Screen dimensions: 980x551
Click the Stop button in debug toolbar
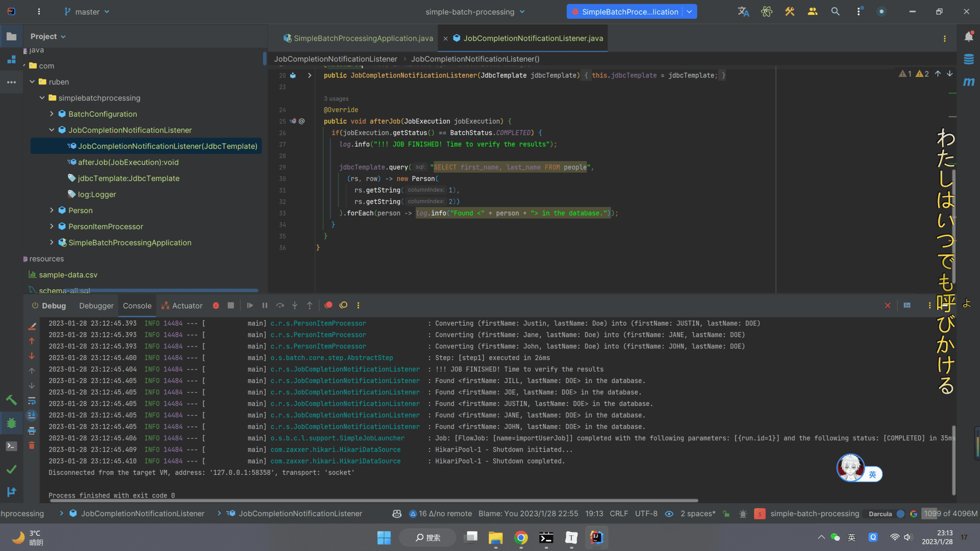231,305
